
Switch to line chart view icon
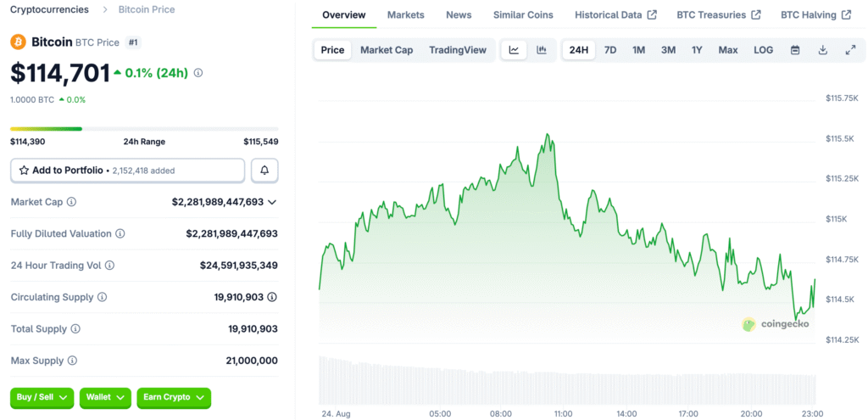click(x=515, y=50)
